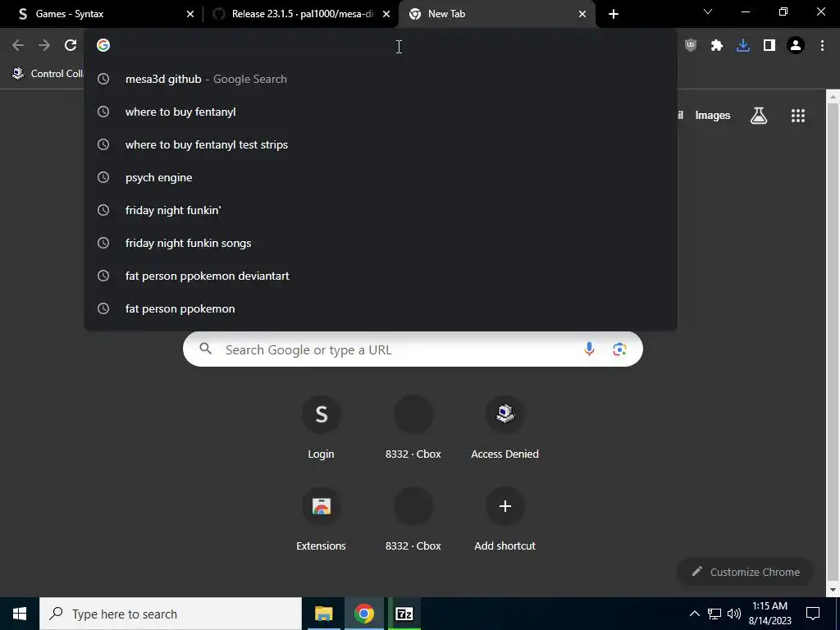Click the Search Google or type a URL box
This screenshot has height=630, width=840.
[413, 349]
